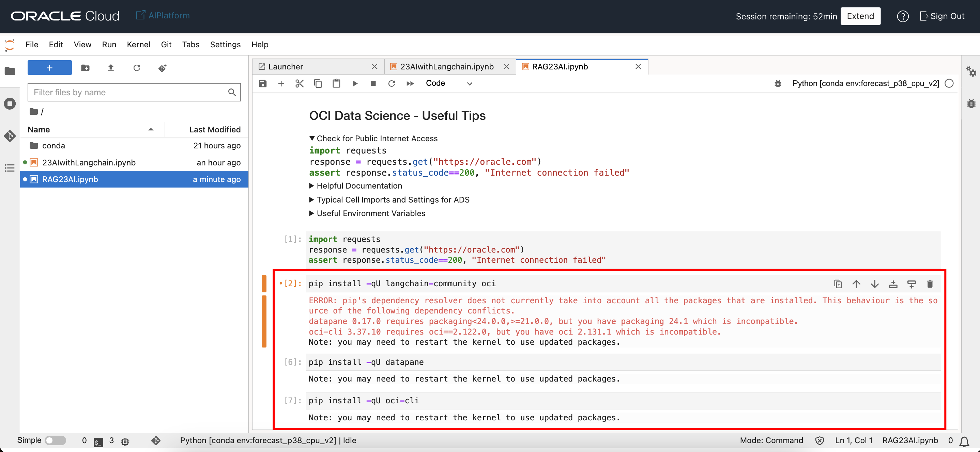980x452 pixels.
Task: Open the Kernel menu
Action: coord(138,45)
